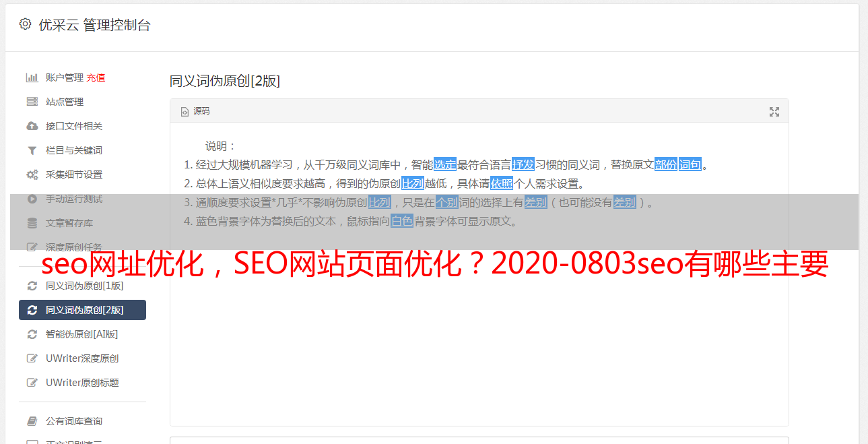Click the funnel icon beside 栏目与关键词
The image size is (868, 444).
click(32, 150)
